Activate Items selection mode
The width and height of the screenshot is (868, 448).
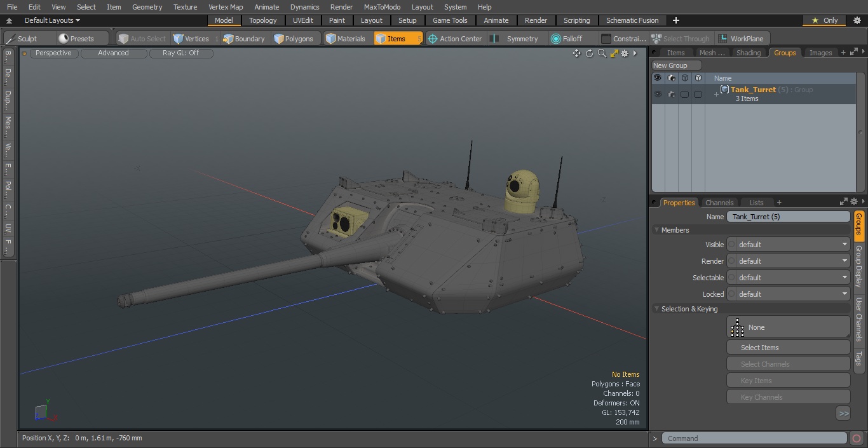(x=398, y=39)
